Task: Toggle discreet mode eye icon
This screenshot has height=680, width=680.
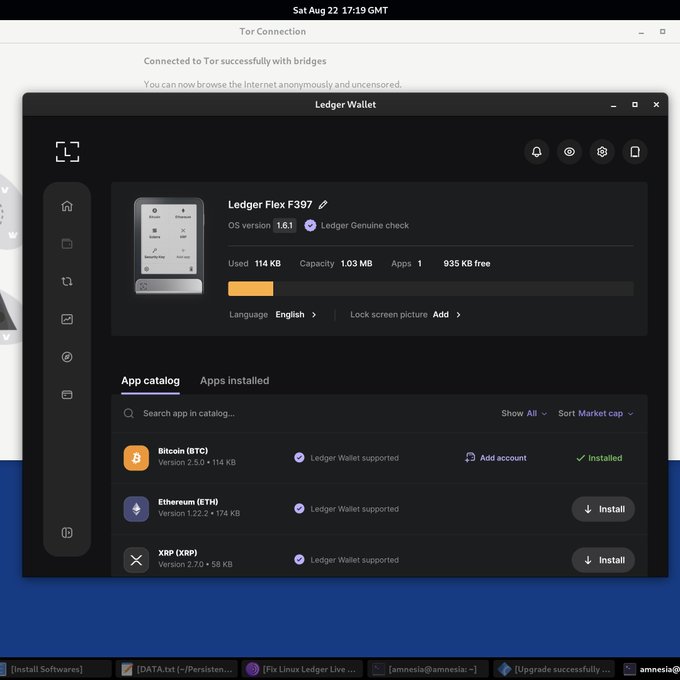Action: click(569, 152)
